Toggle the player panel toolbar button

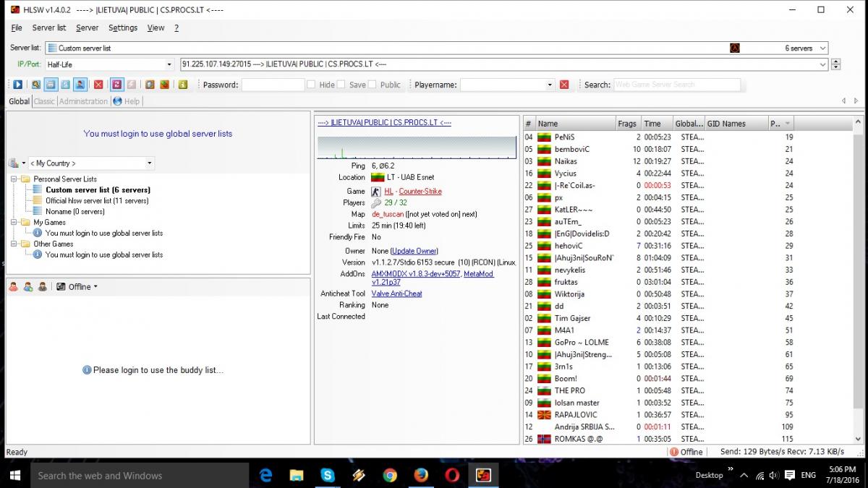(x=81, y=85)
